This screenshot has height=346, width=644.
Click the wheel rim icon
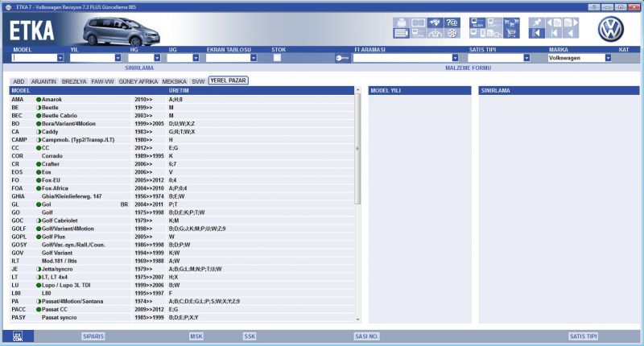tap(452, 33)
